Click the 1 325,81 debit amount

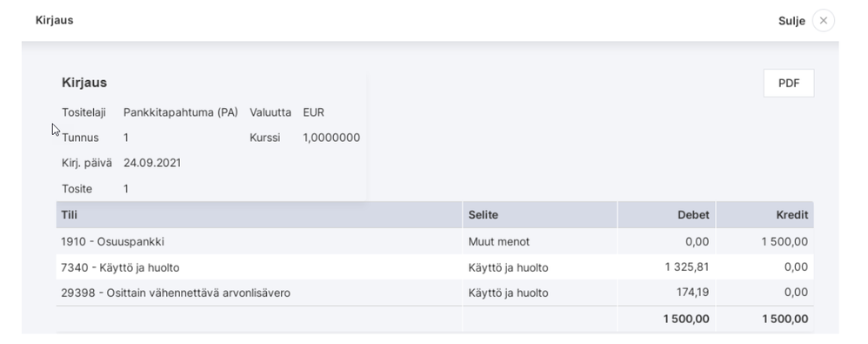687,267
